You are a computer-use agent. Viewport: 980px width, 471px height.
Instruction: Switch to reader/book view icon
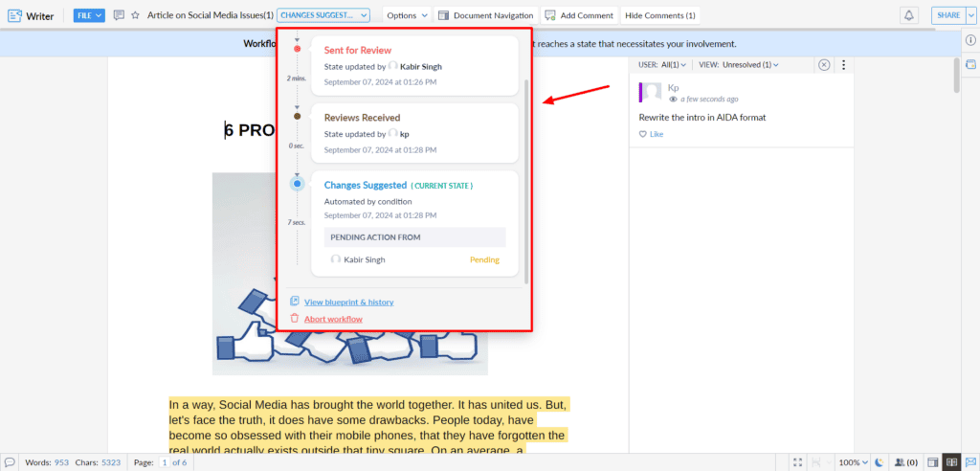951,463
